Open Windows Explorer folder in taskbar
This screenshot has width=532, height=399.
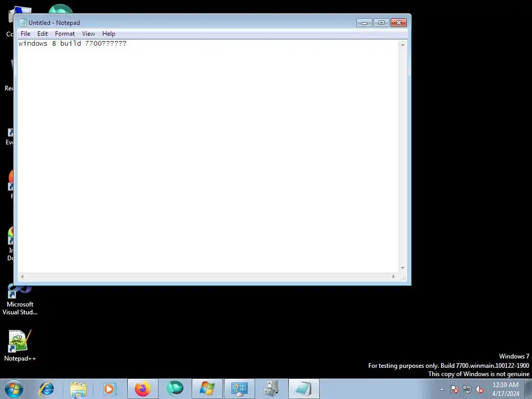(x=78, y=389)
